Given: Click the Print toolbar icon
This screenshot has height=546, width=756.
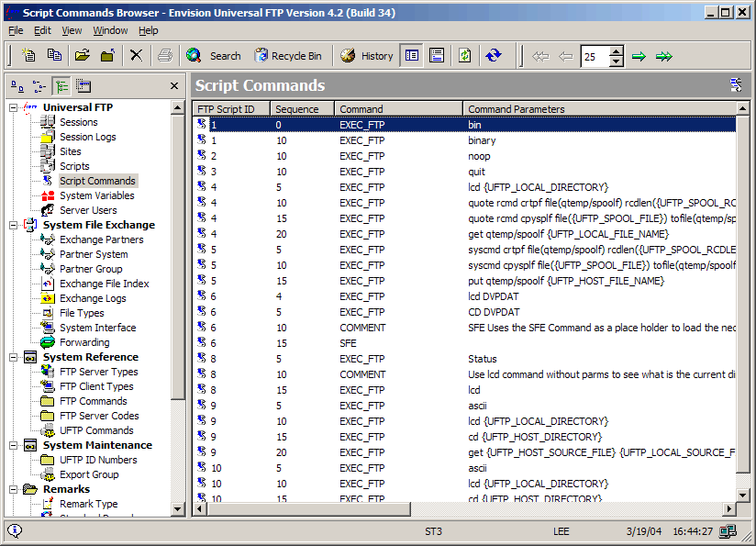Looking at the screenshot, I should (165, 55).
